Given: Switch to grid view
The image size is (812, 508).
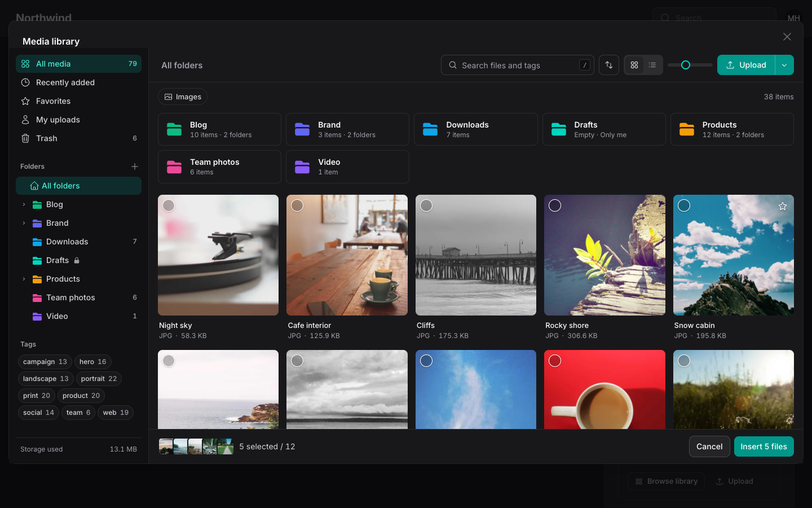Looking at the screenshot, I should 634,65.
